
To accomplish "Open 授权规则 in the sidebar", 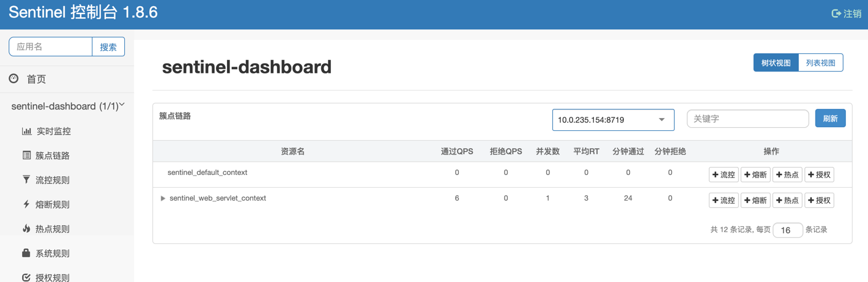I will point(53,277).
